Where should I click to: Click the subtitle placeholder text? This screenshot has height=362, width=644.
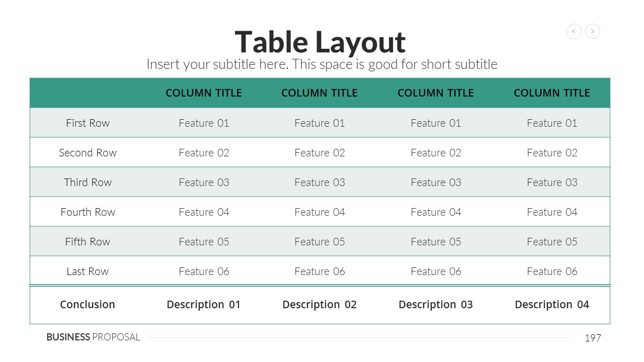coord(321,64)
